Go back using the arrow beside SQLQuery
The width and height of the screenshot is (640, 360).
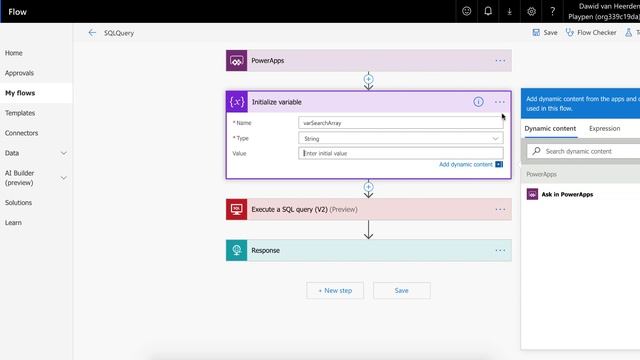click(x=92, y=33)
